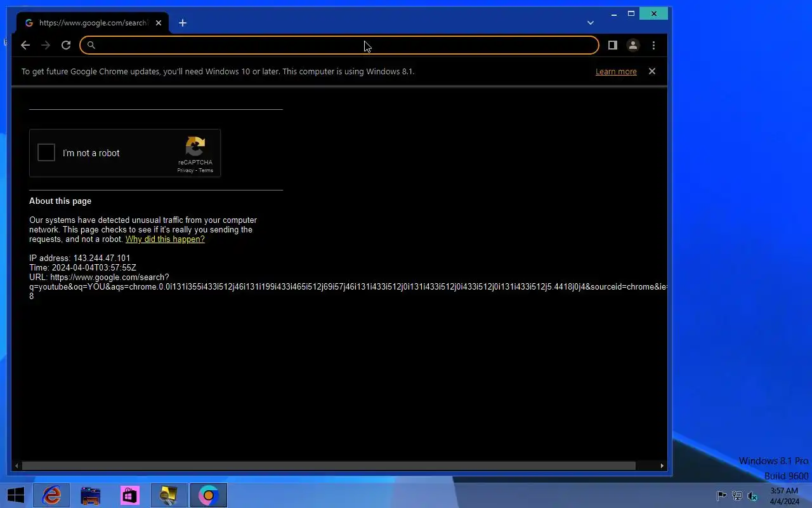
Task: Launch Internet Explorer from taskbar
Action: [51, 495]
